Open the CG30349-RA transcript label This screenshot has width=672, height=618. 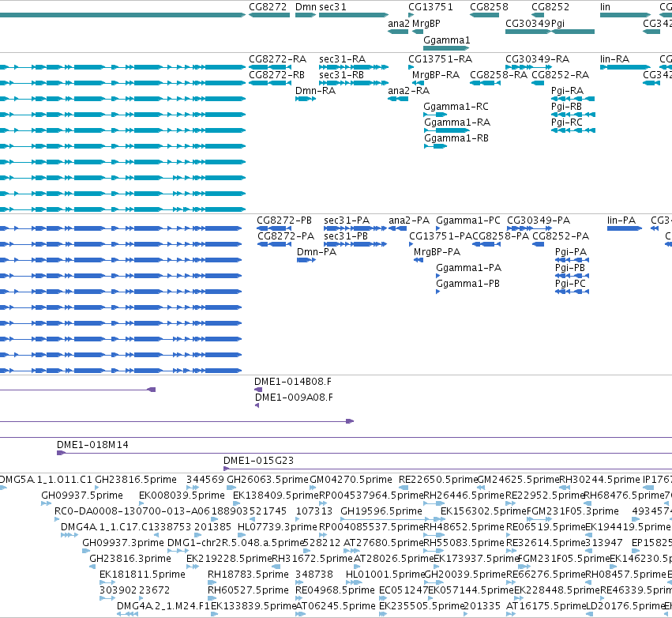pos(538,59)
